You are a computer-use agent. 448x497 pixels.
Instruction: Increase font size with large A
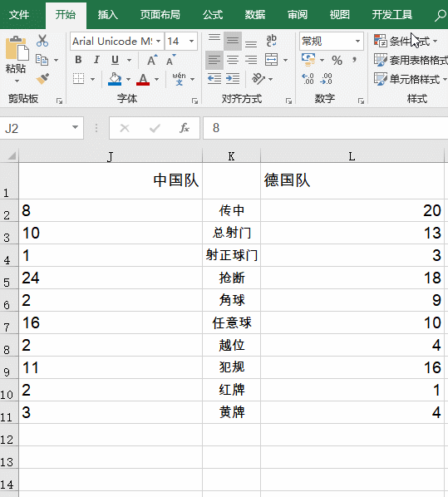pos(152,60)
